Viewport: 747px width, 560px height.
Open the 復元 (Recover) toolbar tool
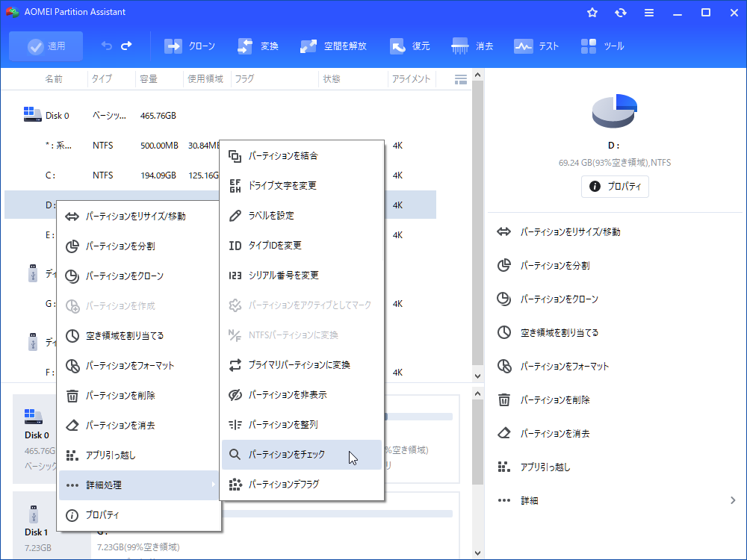click(397, 46)
